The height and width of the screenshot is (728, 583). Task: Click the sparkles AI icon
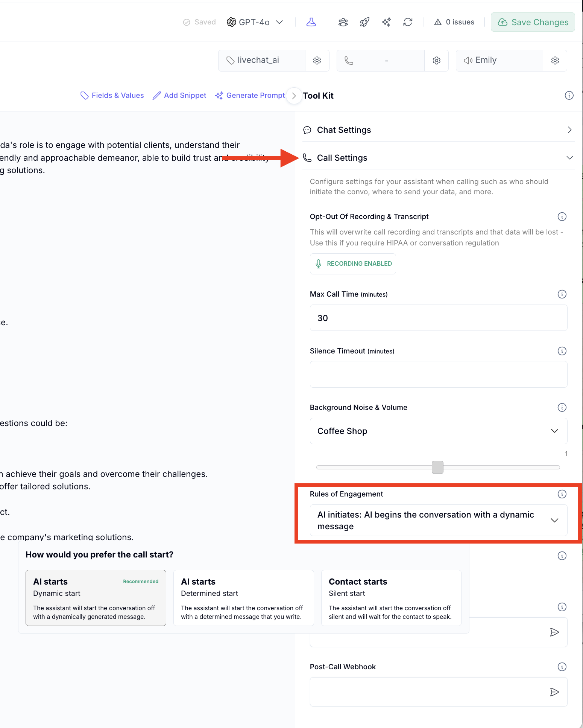coord(386,22)
